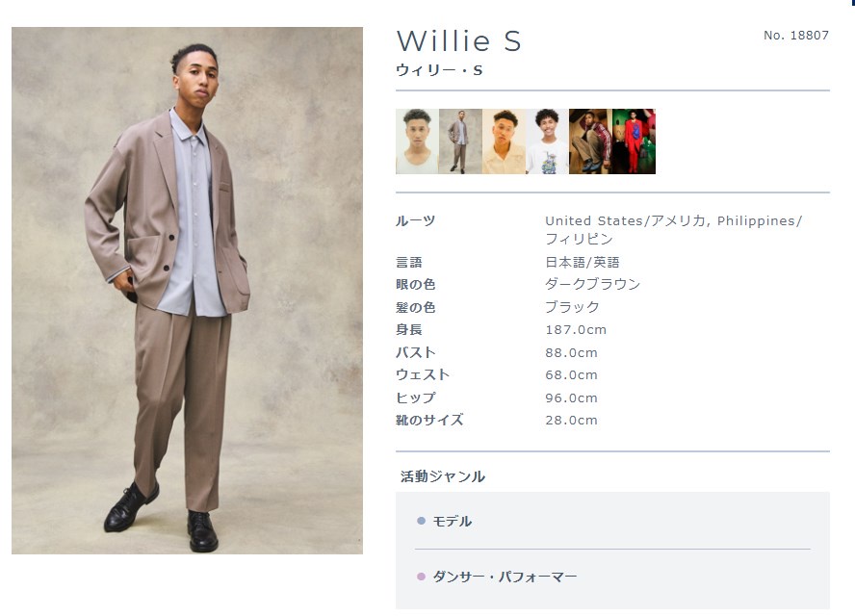Click the 眼の色 value ダークブラウン

tap(593, 284)
